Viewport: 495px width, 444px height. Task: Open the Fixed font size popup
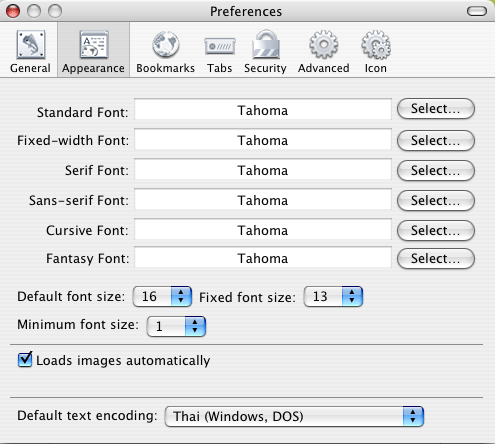click(333, 296)
